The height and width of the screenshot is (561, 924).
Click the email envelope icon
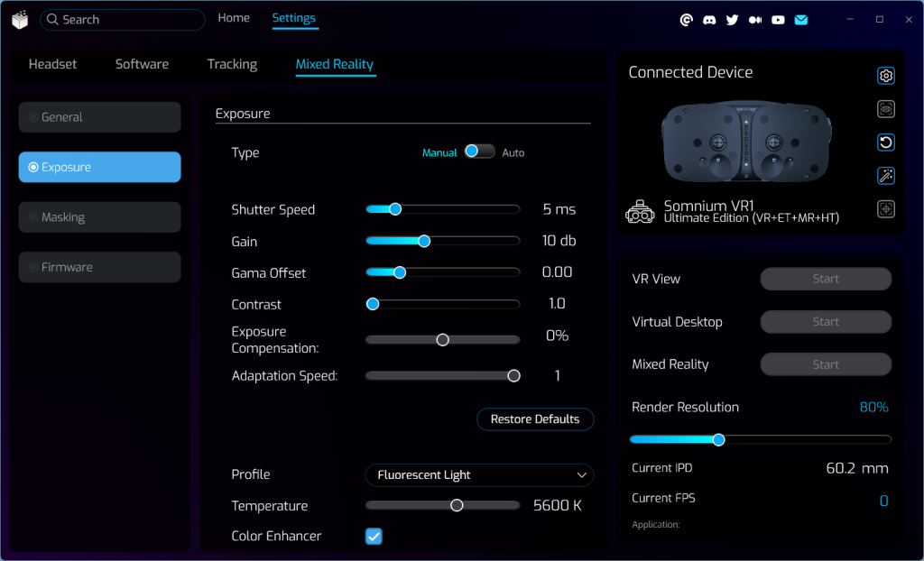pyautogui.click(x=800, y=20)
